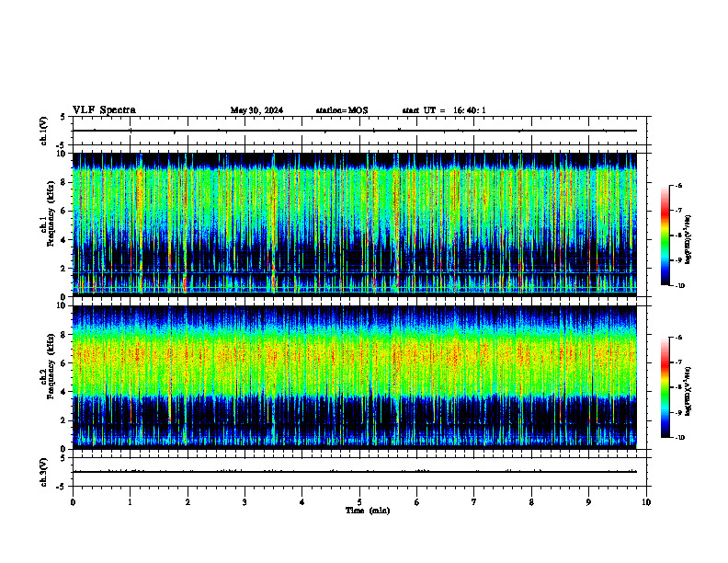
Task: Click the "ch.2 Frequency (kHz)" axis label
Action: [47, 366]
